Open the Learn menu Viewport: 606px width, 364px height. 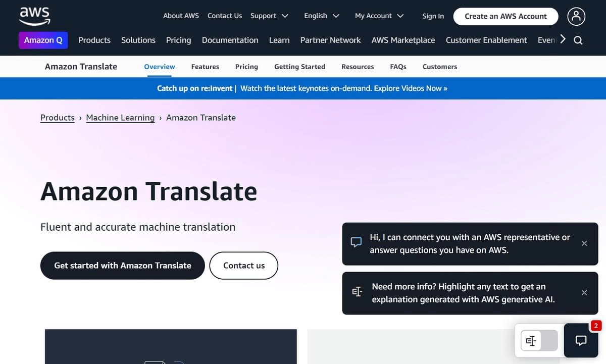279,40
